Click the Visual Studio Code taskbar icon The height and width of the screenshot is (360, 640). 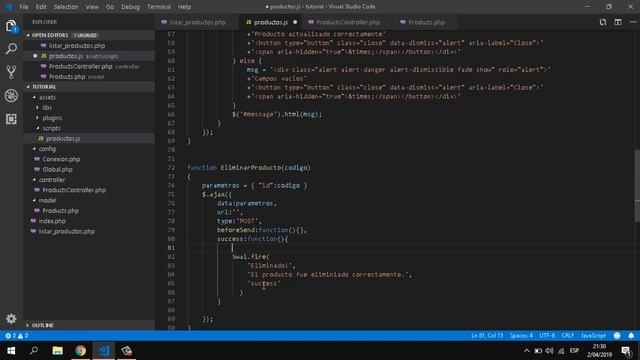point(104,351)
